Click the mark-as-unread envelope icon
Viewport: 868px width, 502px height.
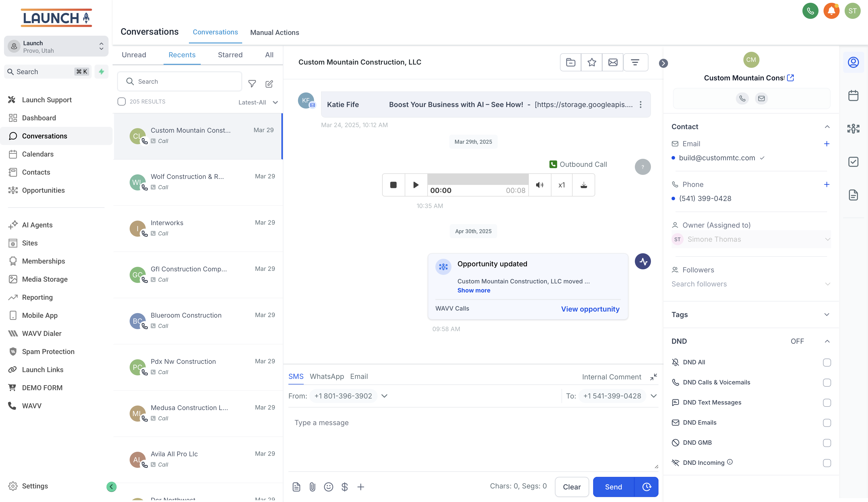(x=612, y=62)
